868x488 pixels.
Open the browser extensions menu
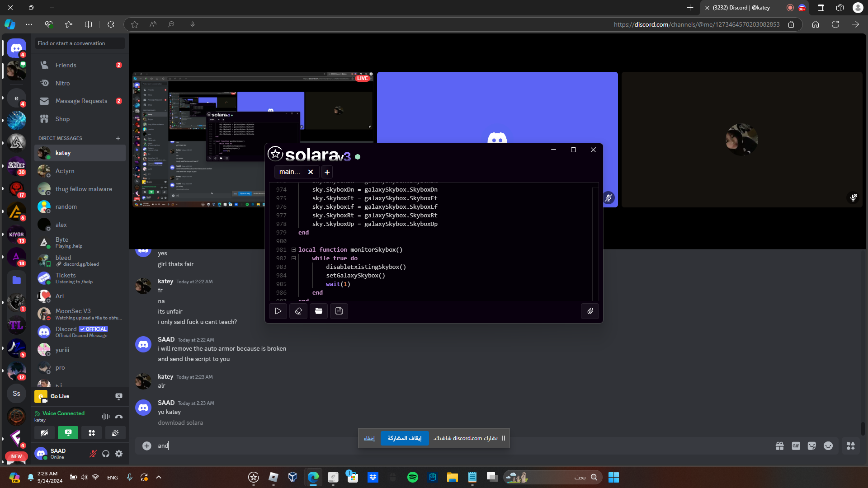click(x=111, y=24)
